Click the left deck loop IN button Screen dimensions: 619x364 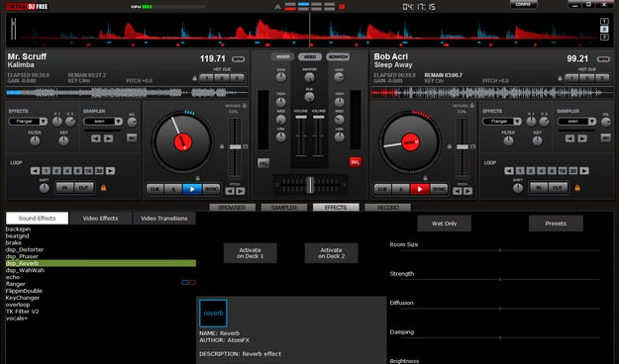click(x=64, y=188)
